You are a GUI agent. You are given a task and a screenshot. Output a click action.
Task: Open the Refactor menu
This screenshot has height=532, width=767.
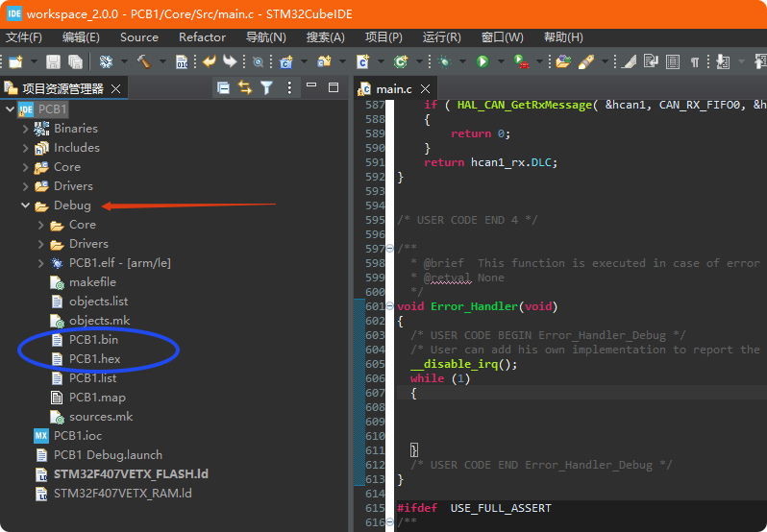202,37
